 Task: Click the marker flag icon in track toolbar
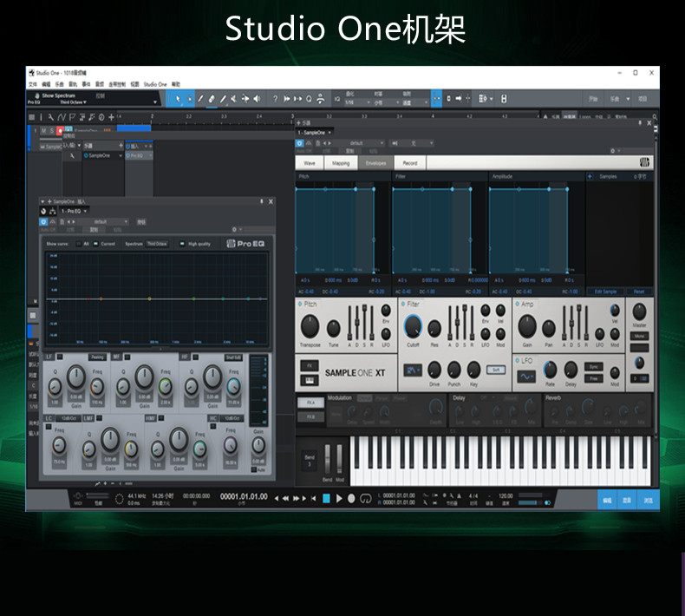[x=72, y=117]
